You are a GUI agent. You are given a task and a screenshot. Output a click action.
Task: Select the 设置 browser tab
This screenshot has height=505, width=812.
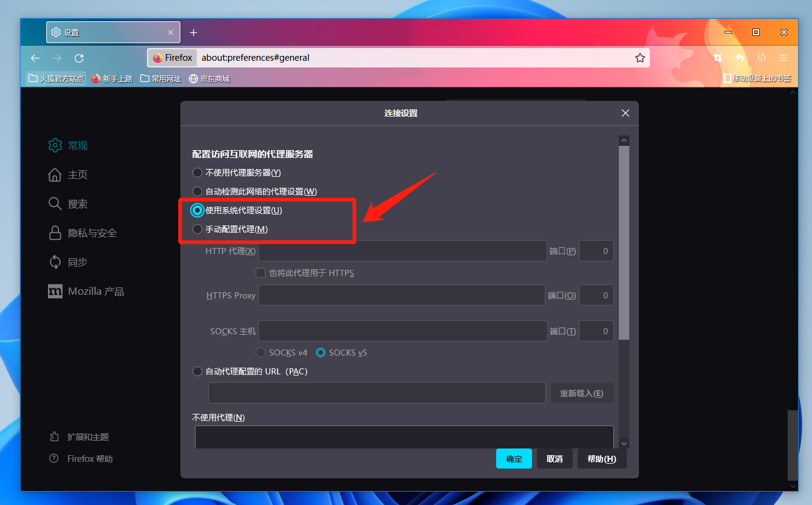pyautogui.click(x=113, y=32)
